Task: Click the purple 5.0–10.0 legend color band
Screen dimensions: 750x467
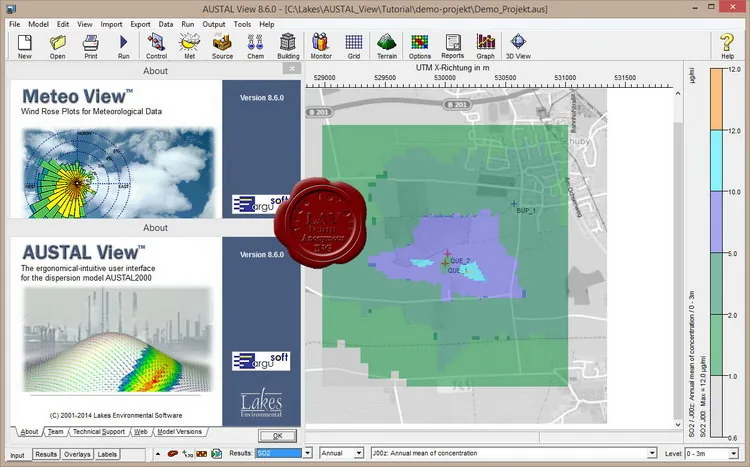Action: 717,222
